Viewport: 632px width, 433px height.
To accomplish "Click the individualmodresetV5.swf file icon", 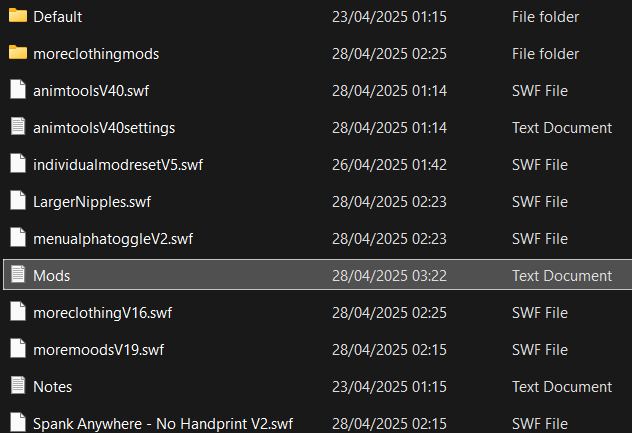I will coord(17,165).
